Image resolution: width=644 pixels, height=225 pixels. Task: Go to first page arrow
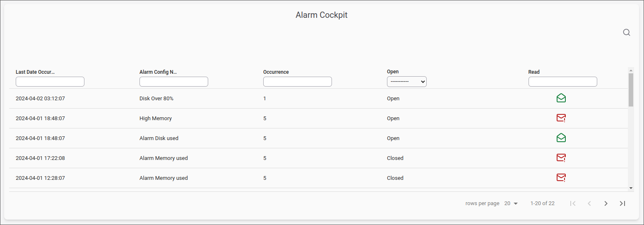tap(573, 203)
